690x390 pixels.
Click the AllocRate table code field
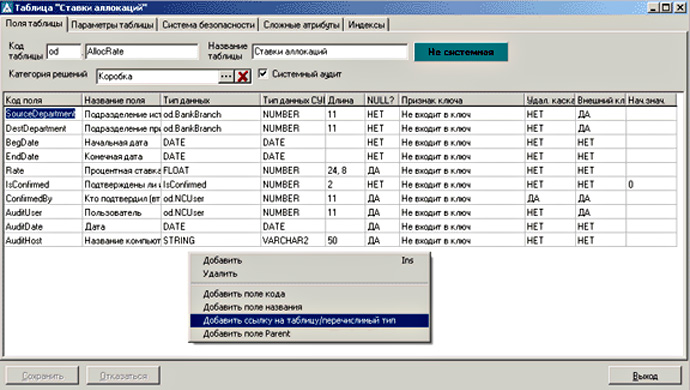tap(142, 52)
